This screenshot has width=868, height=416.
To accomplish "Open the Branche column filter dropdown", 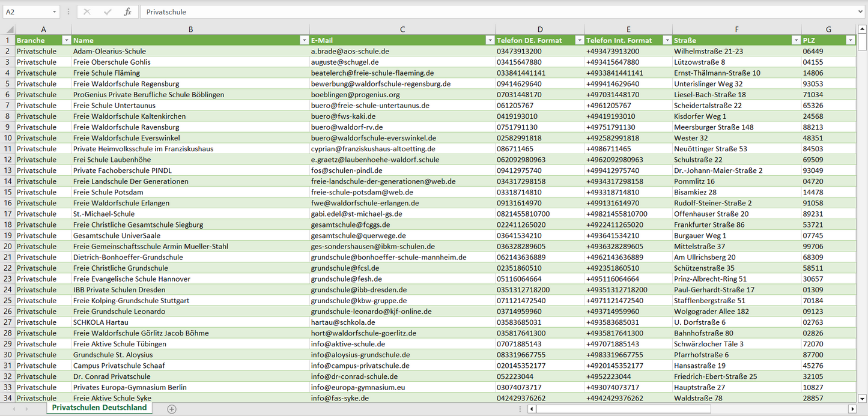I will point(66,40).
